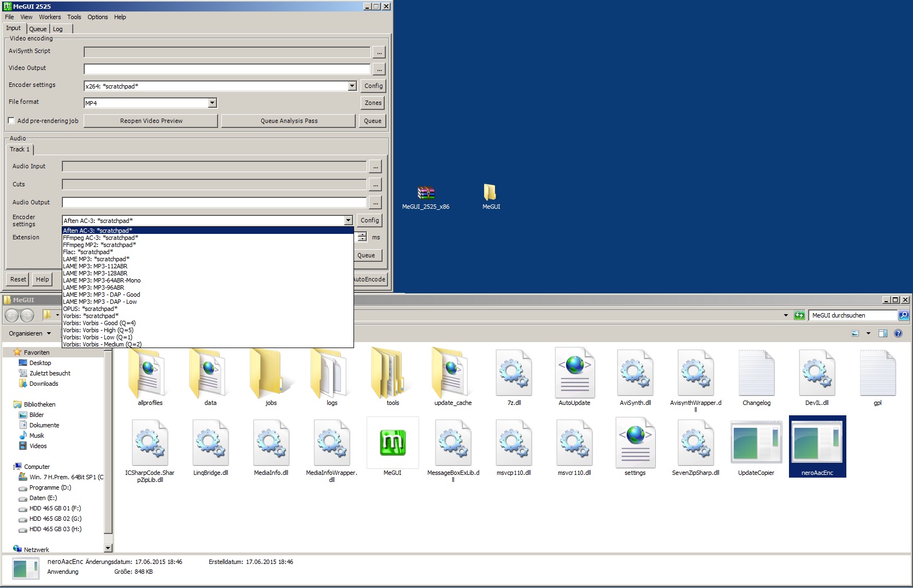Image resolution: width=913 pixels, height=588 pixels.
Task: Choose FFmpeg AC-3 scratchpad from list
Action: click(208, 238)
